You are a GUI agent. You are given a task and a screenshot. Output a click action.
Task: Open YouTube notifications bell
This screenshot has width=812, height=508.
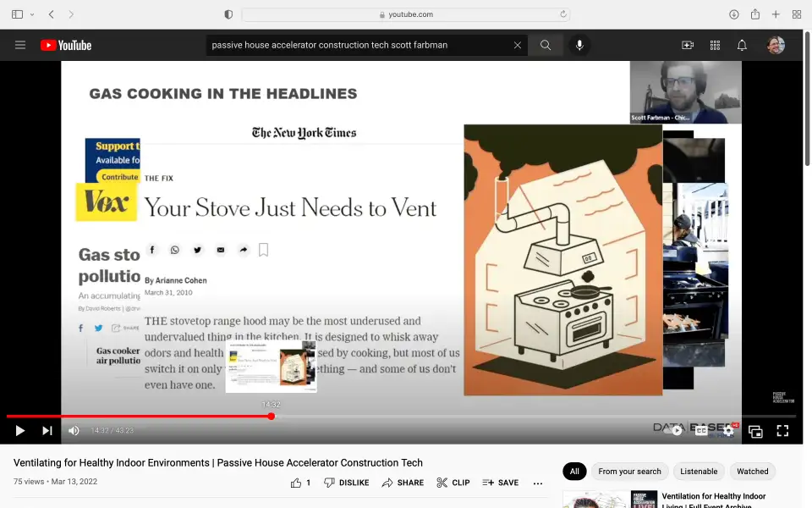742,45
